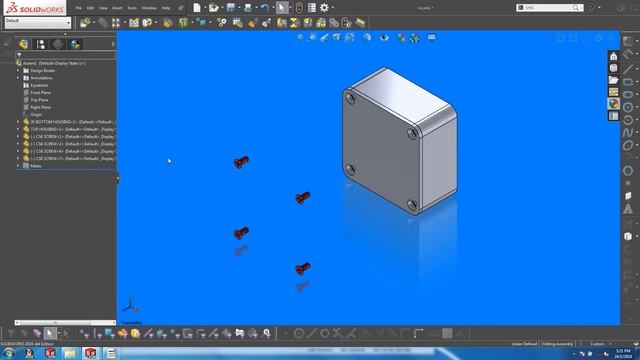Toggle the selection filter cursor button at bottom
The width and height of the screenshot is (640, 360).
[50, 333]
